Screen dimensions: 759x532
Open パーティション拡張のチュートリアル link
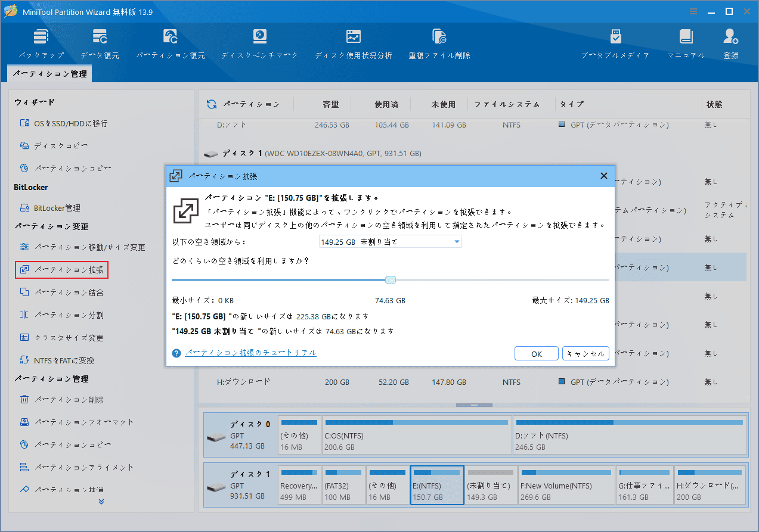[x=250, y=353]
